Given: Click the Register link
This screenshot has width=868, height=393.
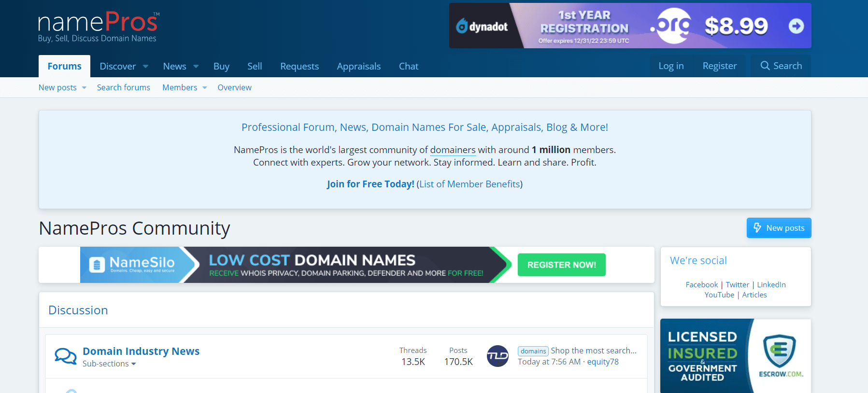Looking at the screenshot, I should tap(720, 66).
